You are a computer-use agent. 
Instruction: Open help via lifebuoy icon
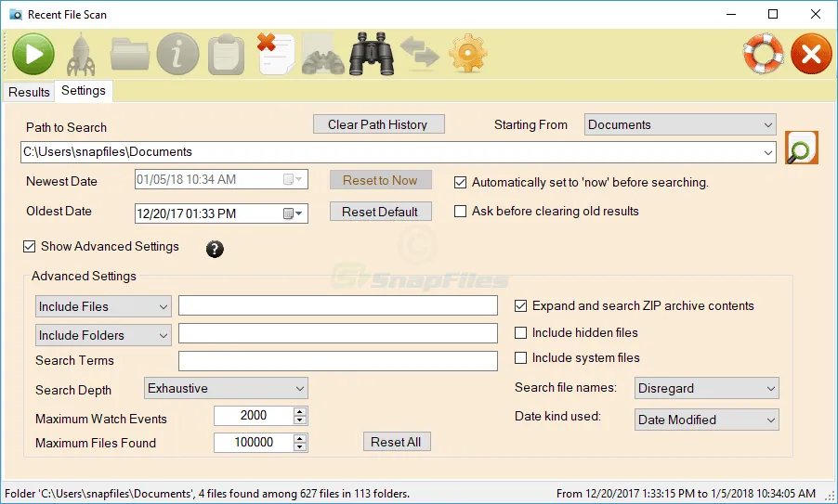click(x=763, y=54)
